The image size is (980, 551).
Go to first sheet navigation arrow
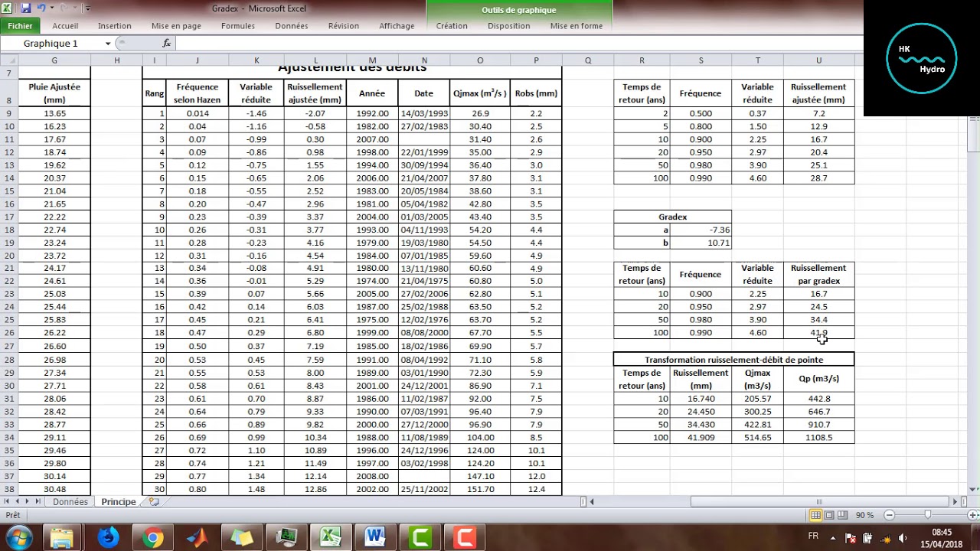click(8, 502)
